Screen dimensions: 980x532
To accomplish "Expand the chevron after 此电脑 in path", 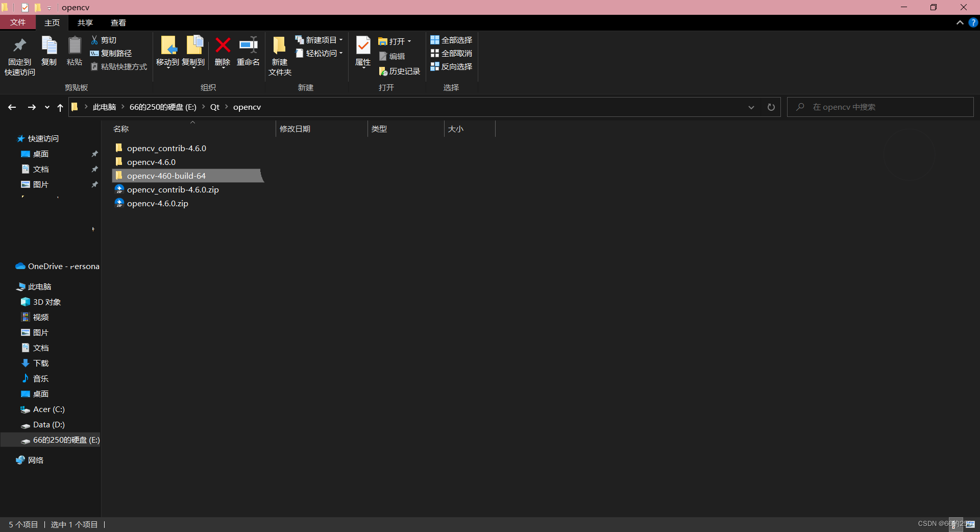I will click(123, 107).
